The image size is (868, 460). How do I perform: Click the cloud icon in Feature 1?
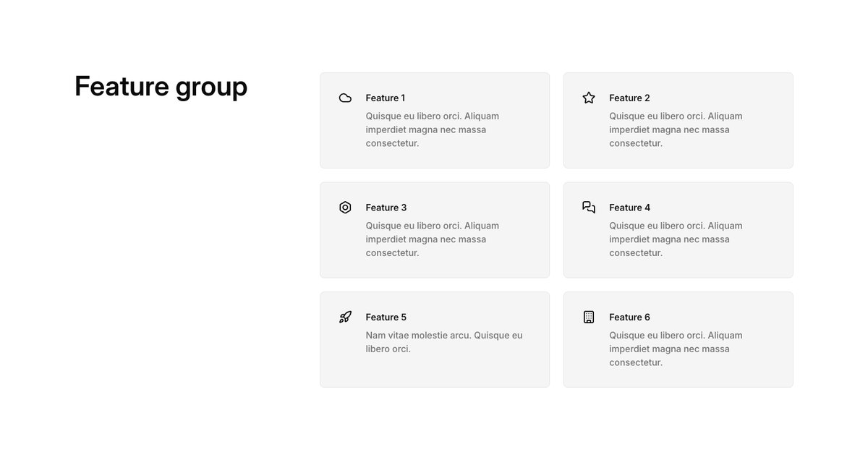(x=345, y=98)
